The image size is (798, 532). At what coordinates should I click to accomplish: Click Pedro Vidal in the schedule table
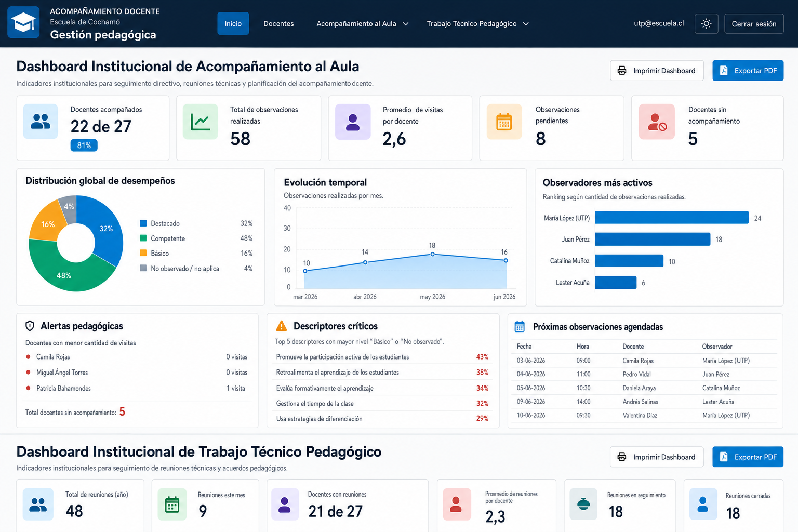pos(636,374)
